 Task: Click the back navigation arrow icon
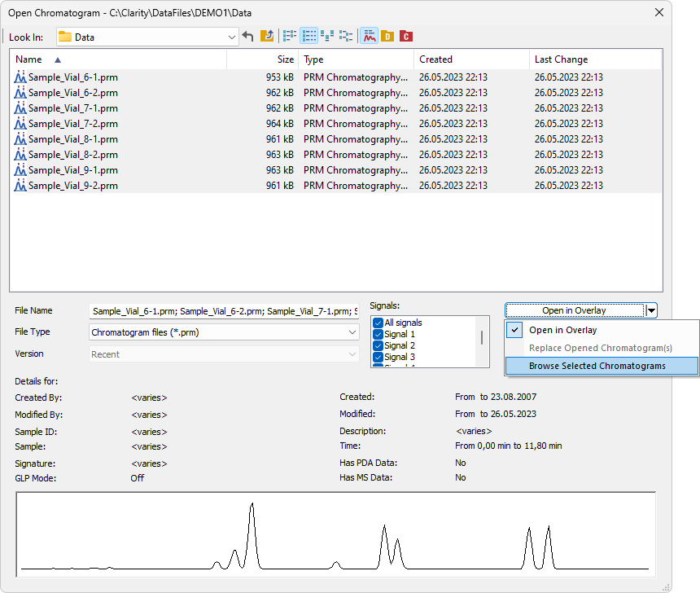[248, 37]
